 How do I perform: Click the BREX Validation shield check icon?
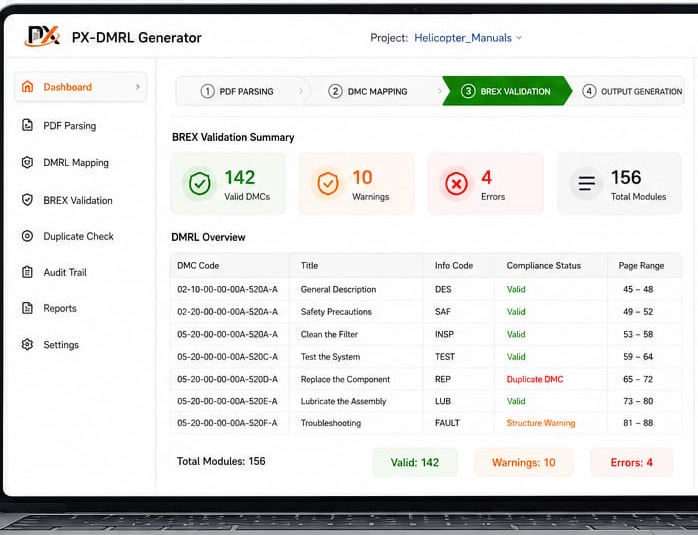(28, 200)
